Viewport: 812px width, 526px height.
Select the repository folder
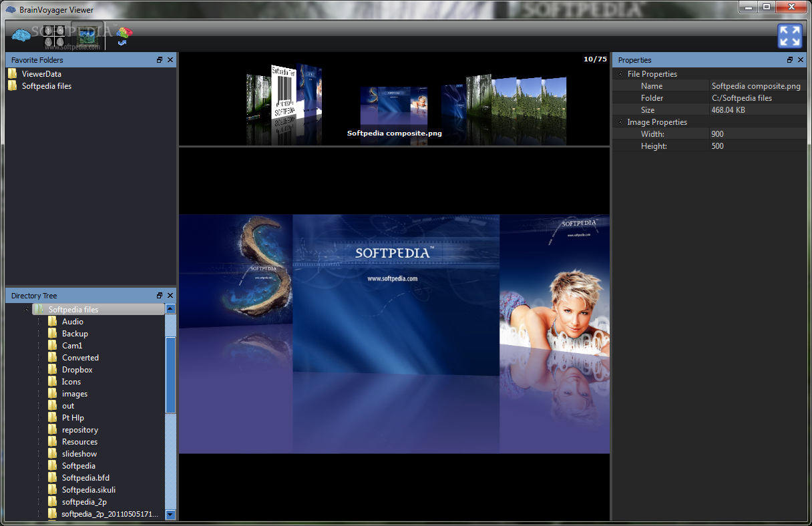[x=80, y=430]
